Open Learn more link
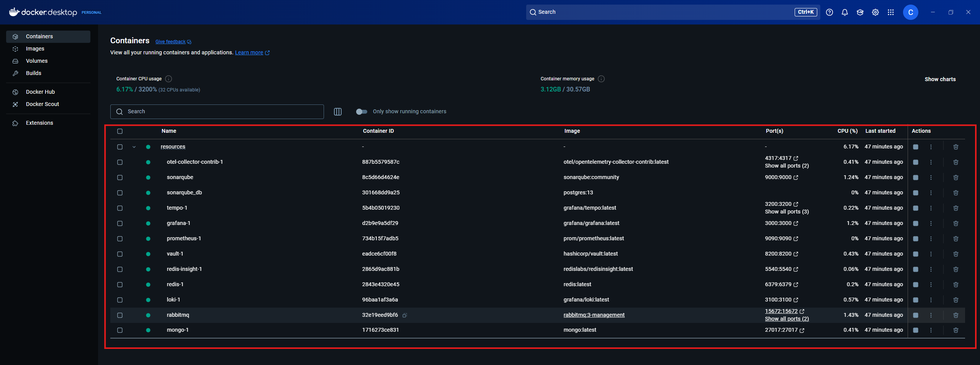The width and height of the screenshot is (980, 365). tap(252, 53)
